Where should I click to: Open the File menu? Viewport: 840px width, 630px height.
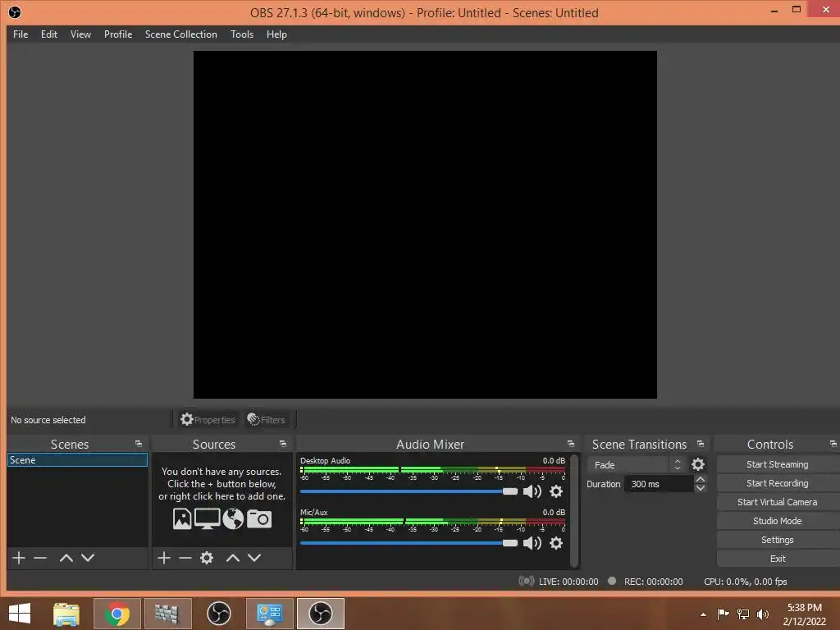pos(21,34)
